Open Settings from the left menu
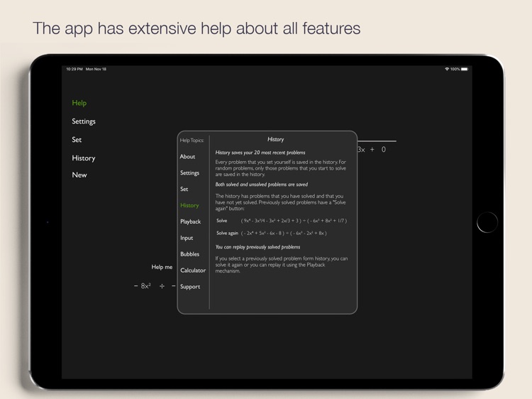The width and height of the screenshot is (532, 399). point(84,121)
